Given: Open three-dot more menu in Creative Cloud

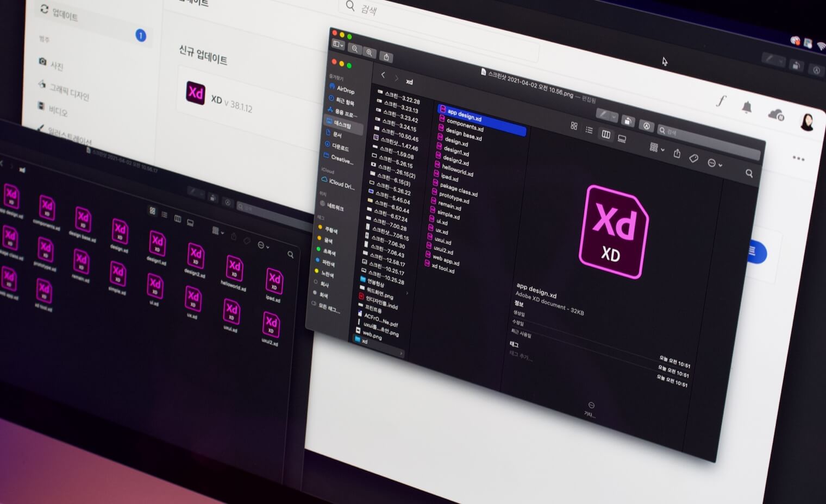Looking at the screenshot, I should point(798,159).
